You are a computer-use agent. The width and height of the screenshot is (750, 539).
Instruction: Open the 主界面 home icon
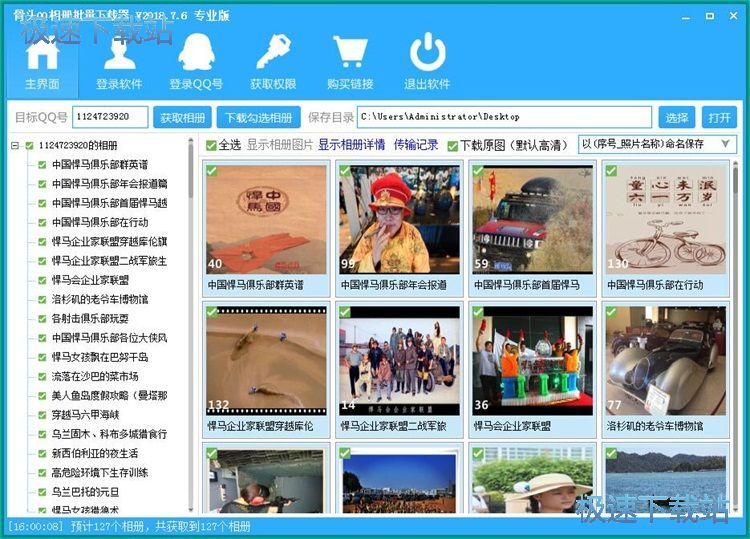point(42,62)
